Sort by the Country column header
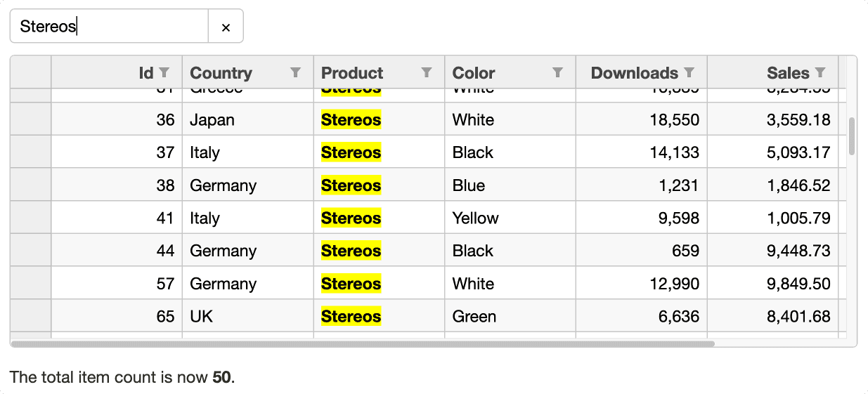Screen dimensions: 868x394 [x=221, y=73]
